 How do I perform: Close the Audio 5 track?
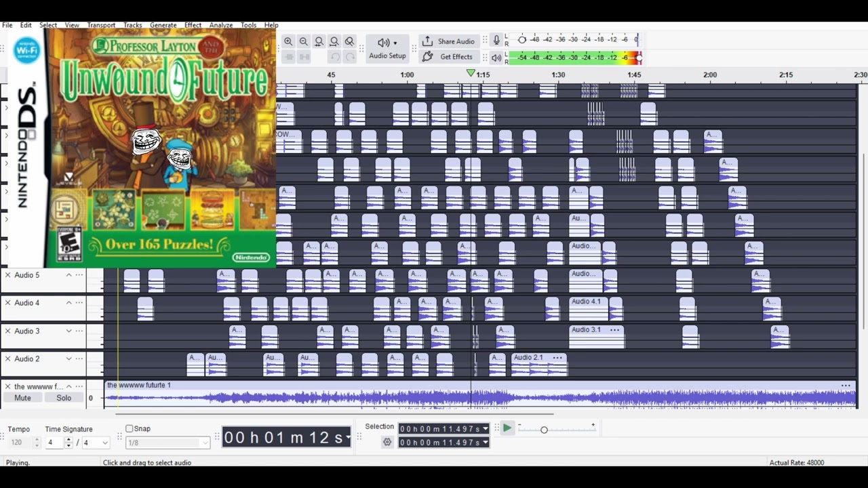point(8,275)
